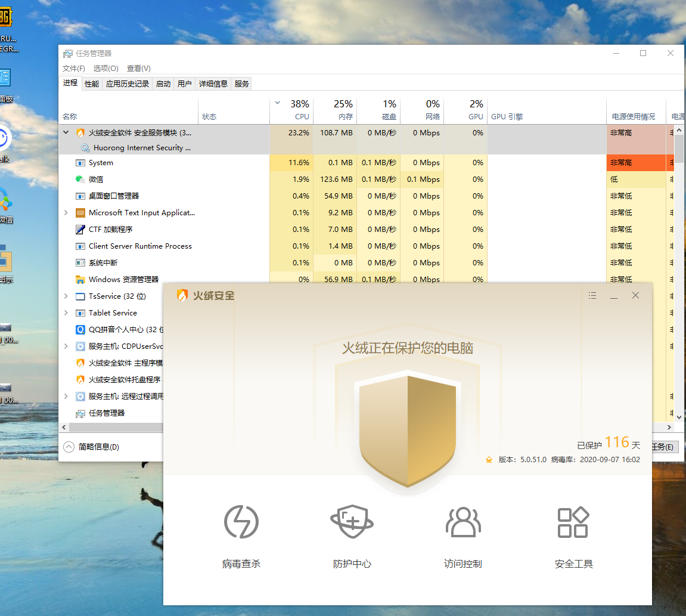Select the Huorong Internet Security gear icon
This screenshot has width=686, height=616.
pyautogui.click(x=85, y=148)
